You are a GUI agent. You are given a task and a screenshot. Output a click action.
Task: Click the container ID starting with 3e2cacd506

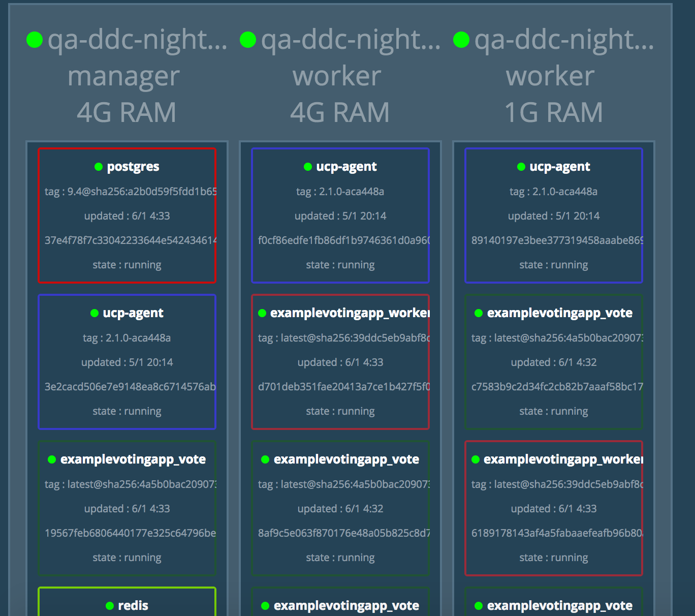coord(130,387)
